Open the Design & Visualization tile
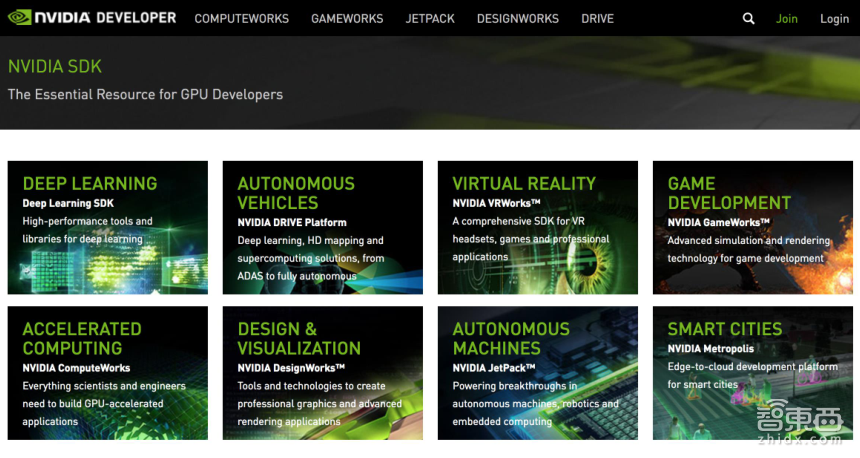 click(x=322, y=373)
